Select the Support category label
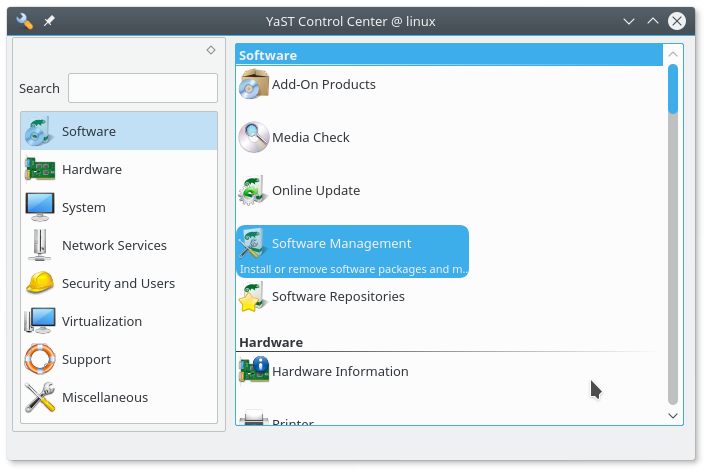This screenshot has width=708, height=473. [86, 360]
